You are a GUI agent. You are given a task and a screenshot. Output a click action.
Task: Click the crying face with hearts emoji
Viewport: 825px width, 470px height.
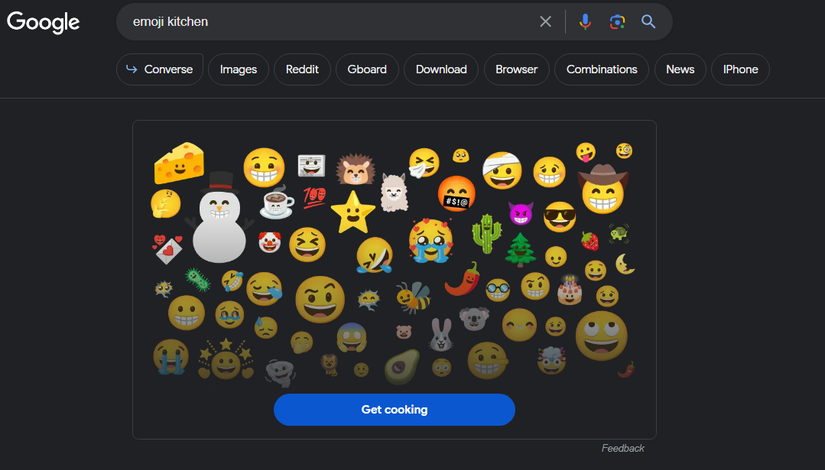click(x=430, y=241)
